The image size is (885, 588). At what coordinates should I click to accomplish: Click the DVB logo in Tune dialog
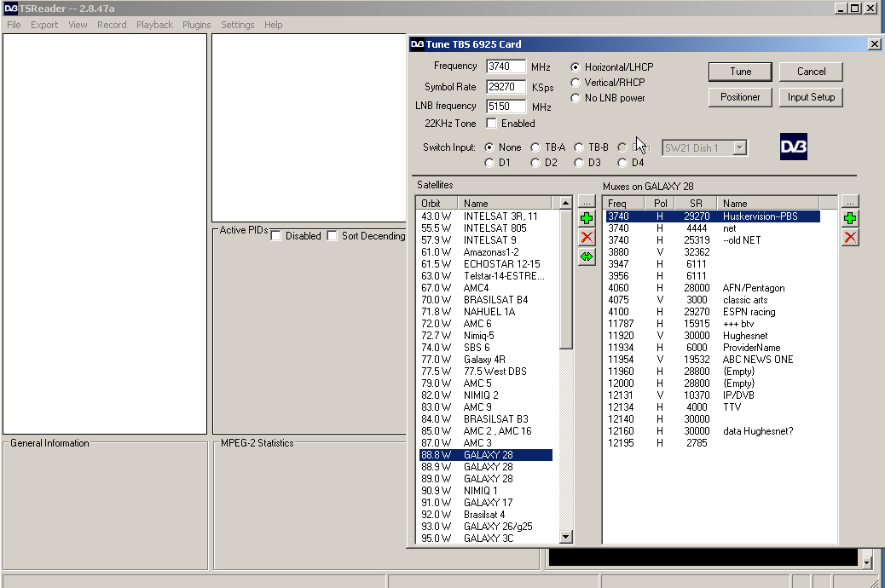point(794,147)
